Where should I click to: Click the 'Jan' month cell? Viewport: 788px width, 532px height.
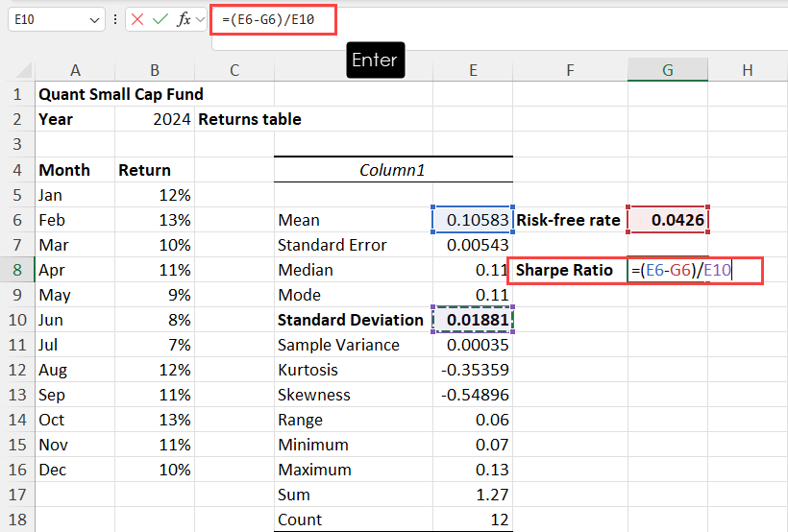[75, 195]
